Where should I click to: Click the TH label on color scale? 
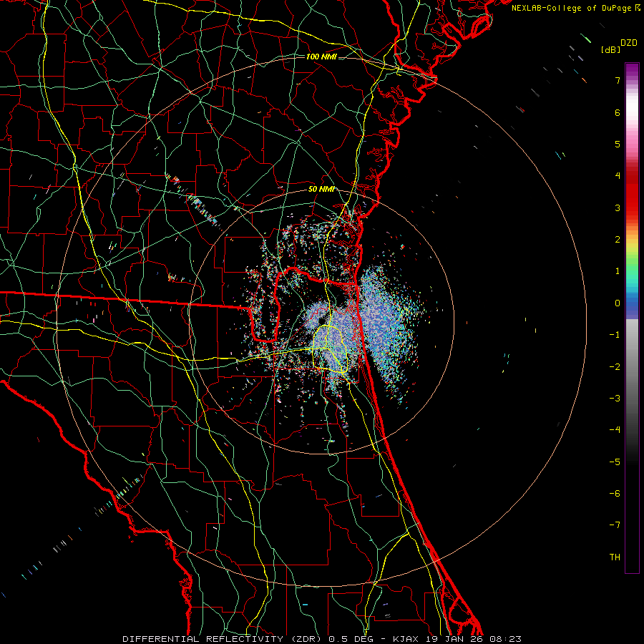click(x=615, y=557)
